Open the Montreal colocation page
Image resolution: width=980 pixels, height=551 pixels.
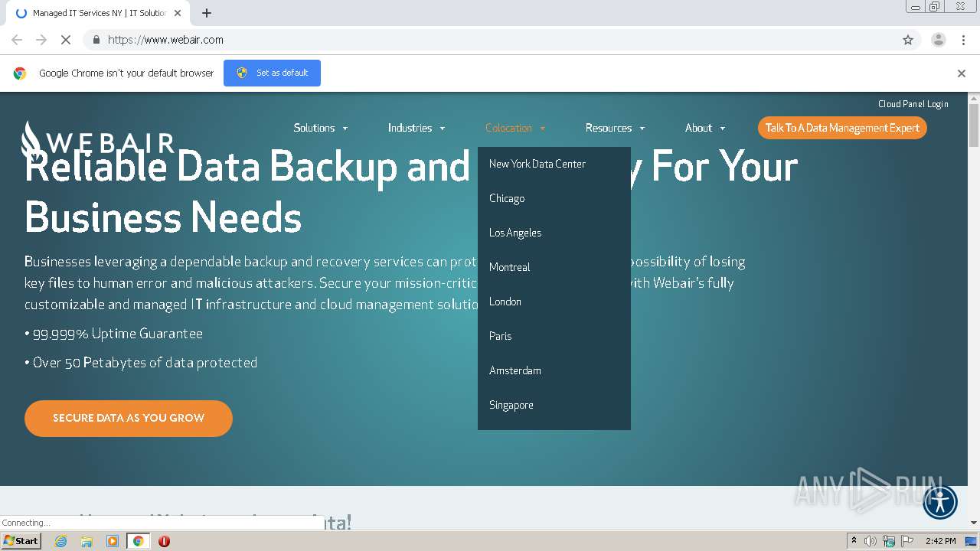point(509,267)
